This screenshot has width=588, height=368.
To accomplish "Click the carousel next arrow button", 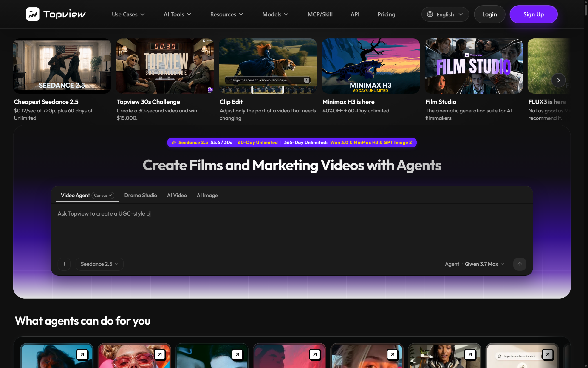I will pos(558,80).
